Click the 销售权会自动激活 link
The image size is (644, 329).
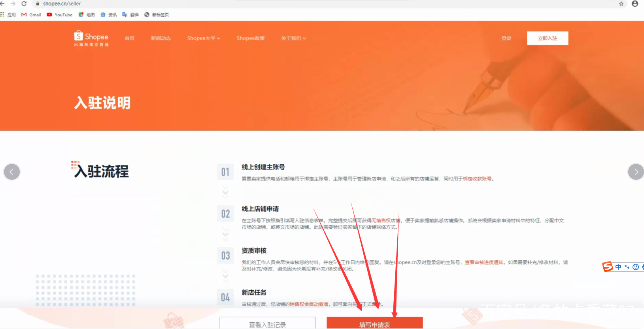(309, 304)
